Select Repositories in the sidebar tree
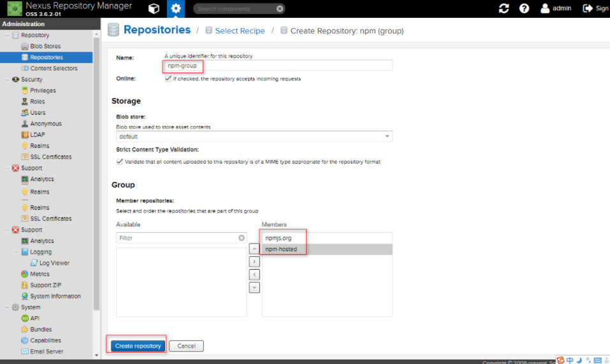 click(47, 57)
